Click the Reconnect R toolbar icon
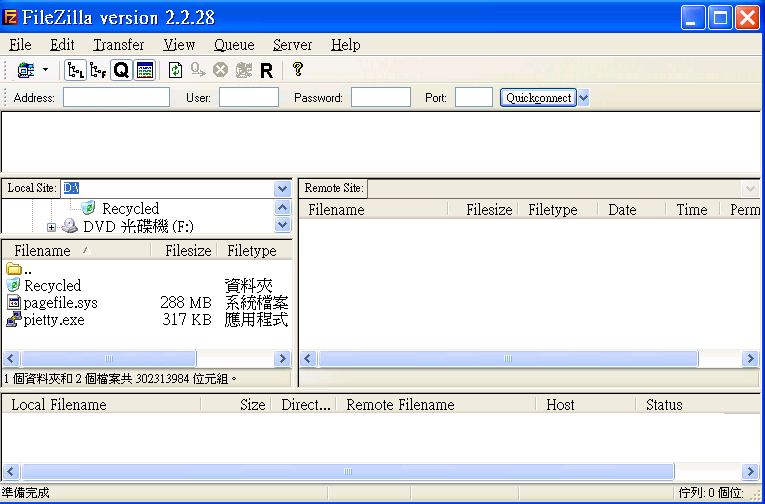Screen dimensions: 765x504 (x=266, y=71)
